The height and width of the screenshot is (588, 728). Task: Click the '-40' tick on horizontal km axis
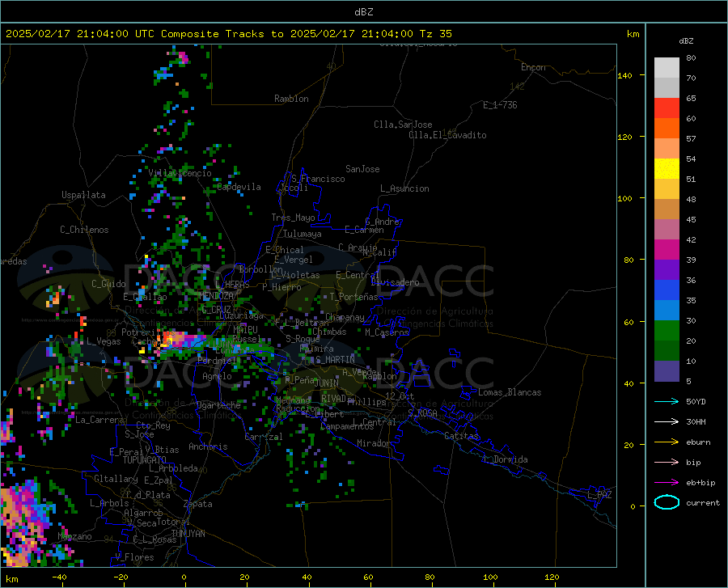(x=59, y=577)
